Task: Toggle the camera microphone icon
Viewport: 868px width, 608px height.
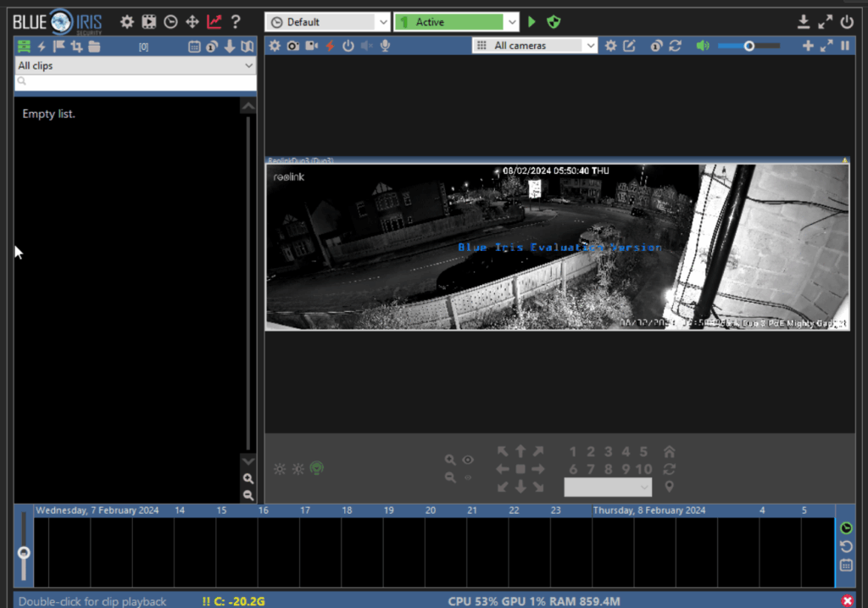Action: click(x=385, y=46)
